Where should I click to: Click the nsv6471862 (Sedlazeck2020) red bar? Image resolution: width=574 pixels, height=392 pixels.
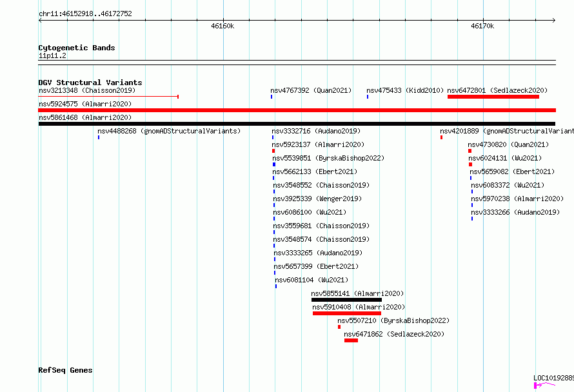tap(351, 340)
